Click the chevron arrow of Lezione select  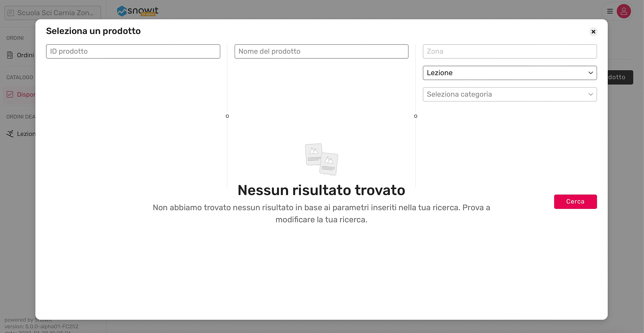click(591, 73)
